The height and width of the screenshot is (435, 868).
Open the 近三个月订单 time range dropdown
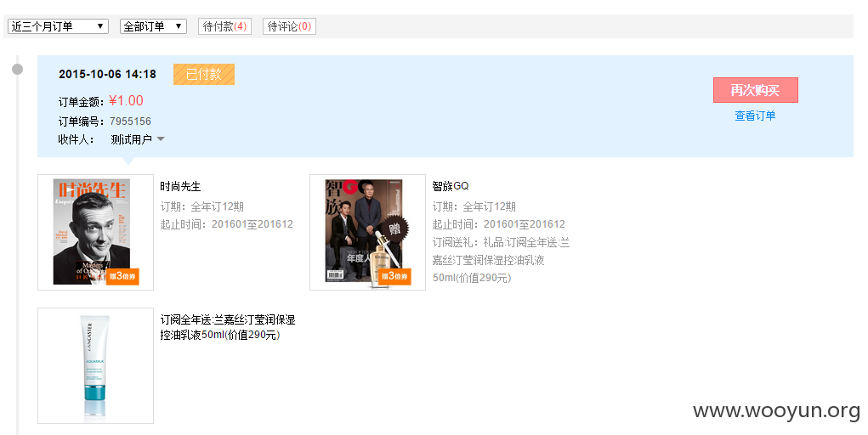[58, 26]
